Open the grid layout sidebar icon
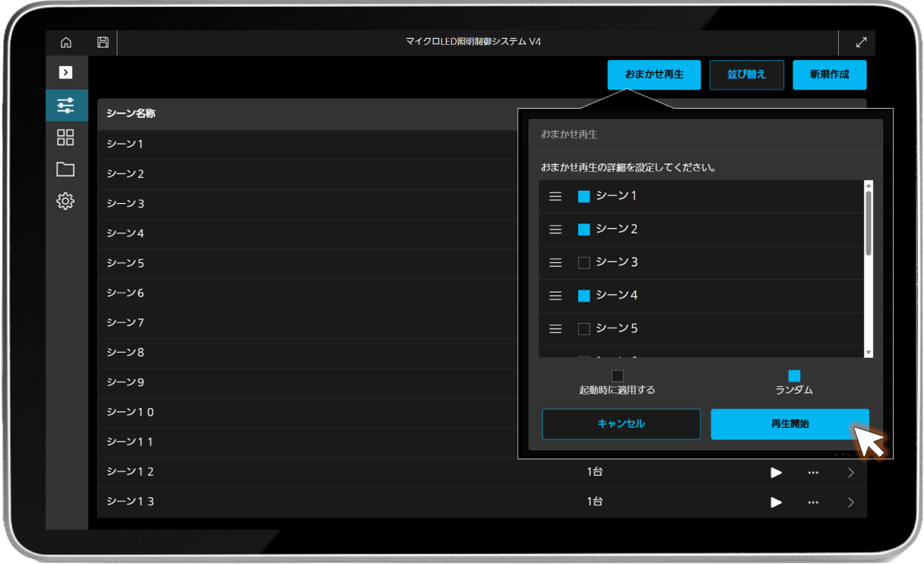The width and height of the screenshot is (924, 564). point(66,138)
